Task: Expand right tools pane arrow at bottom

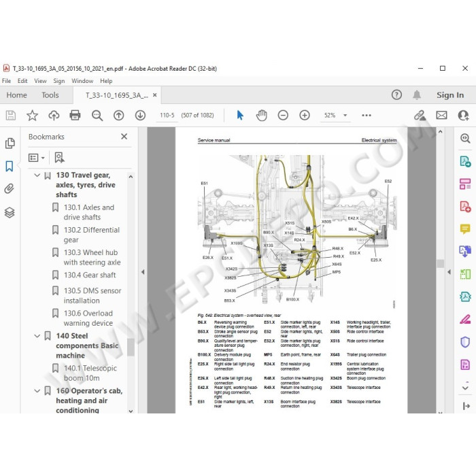Action: point(466,406)
